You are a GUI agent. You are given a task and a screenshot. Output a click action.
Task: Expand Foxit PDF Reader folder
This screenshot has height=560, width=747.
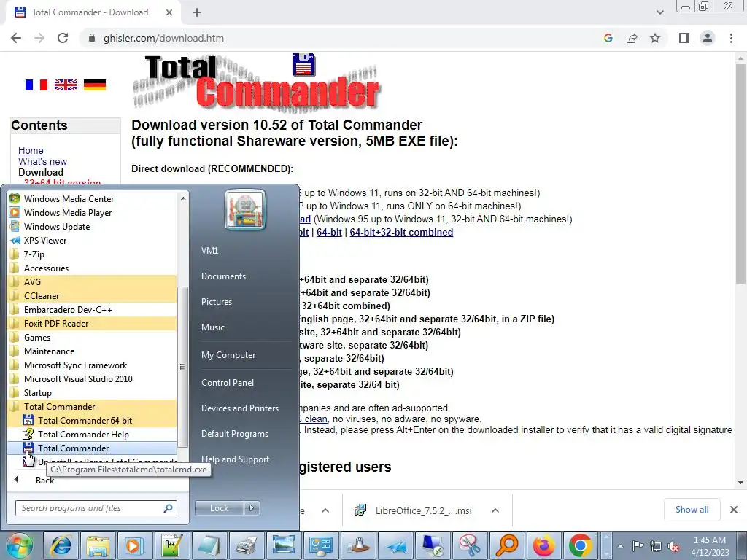tap(91, 323)
